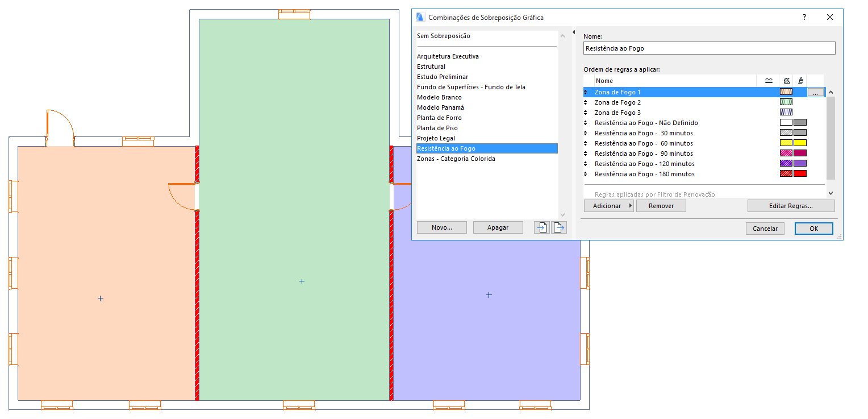Click the green fill swatch of Zona de Fogo 2

(x=786, y=102)
